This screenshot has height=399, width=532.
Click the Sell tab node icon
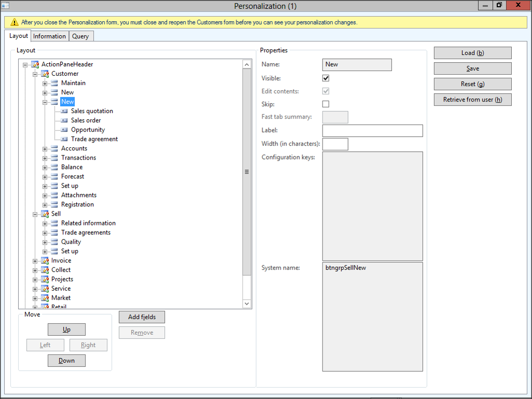45,213
